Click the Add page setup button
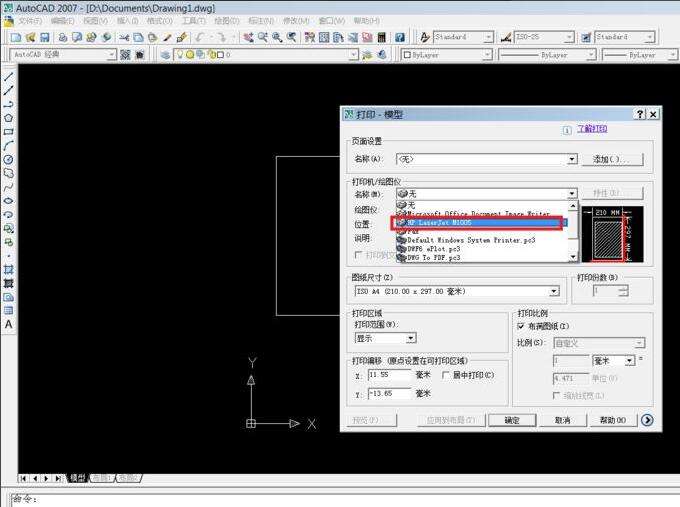Image resolution: width=680 pixels, height=507 pixels. pyautogui.click(x=611, y=159)
